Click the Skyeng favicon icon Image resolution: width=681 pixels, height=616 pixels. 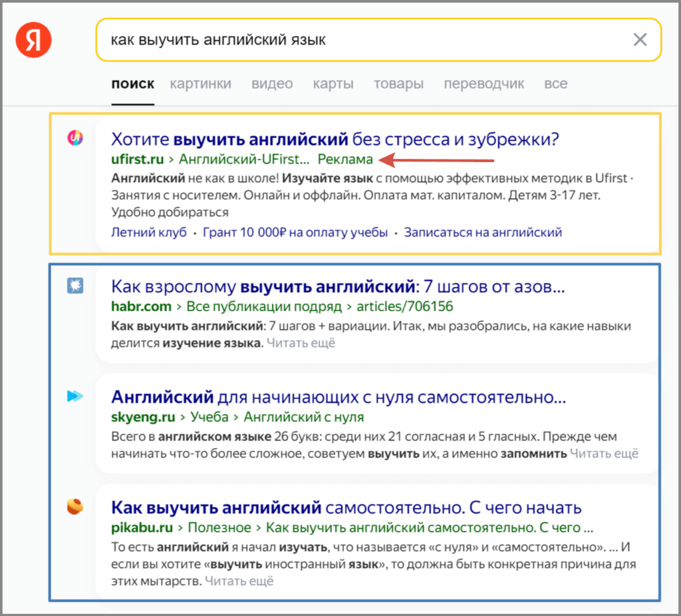coord(75,397)
